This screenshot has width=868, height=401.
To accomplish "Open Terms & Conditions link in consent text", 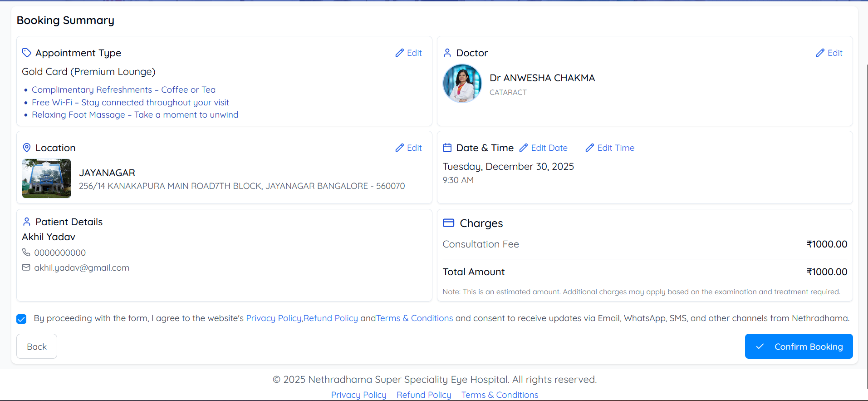I will coord(415,318).
